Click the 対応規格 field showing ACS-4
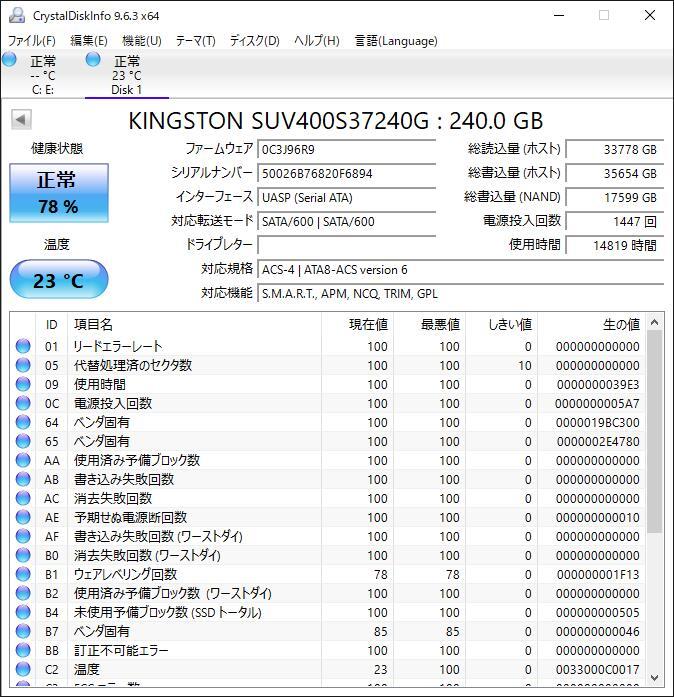Image resolution: width=674 pixels, height=697 pixels. [x=460, y=269]
